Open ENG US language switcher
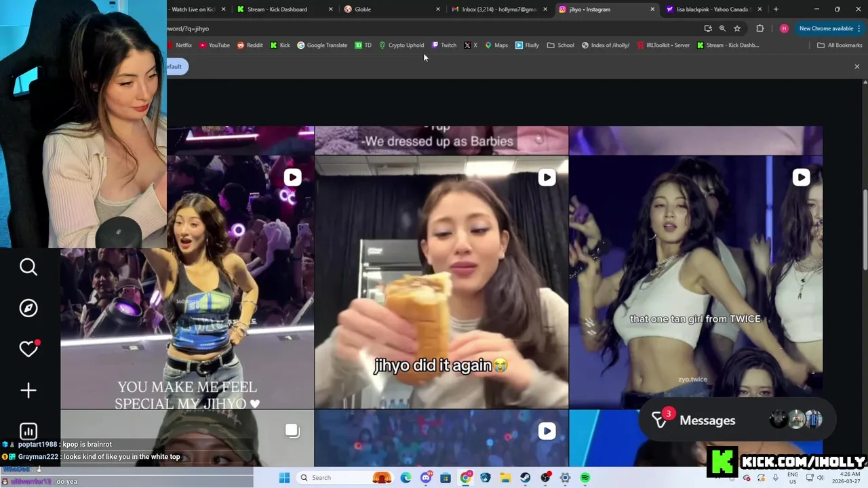Image resolution: width=868 pixels, height=488 pixels. pos(793,478)
